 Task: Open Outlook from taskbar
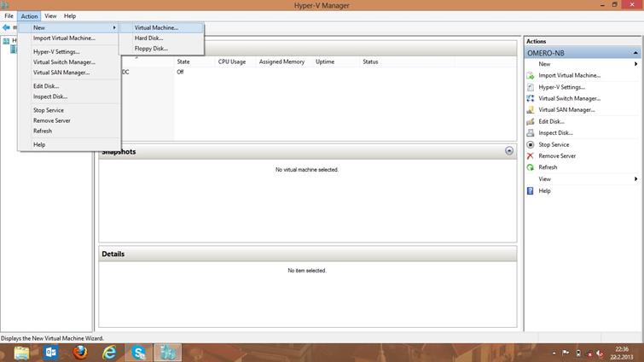coord(50,353)
